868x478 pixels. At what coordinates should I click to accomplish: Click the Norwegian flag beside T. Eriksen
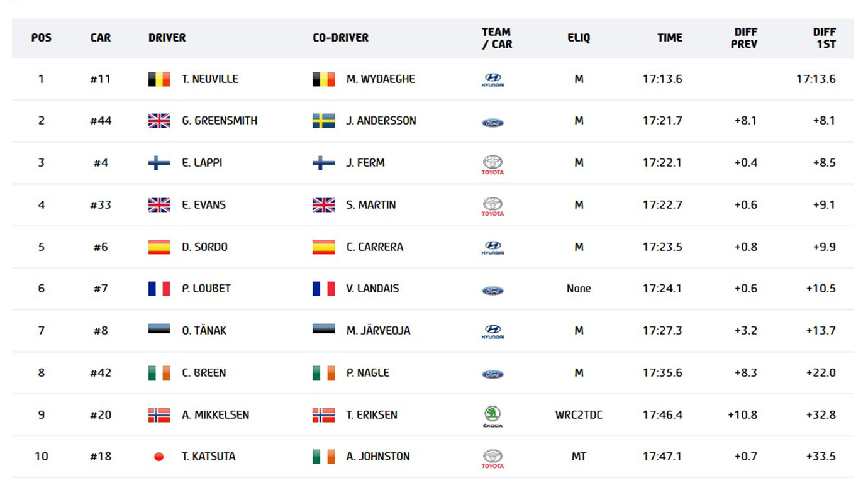pyautogui.click(x=323, y=415)
